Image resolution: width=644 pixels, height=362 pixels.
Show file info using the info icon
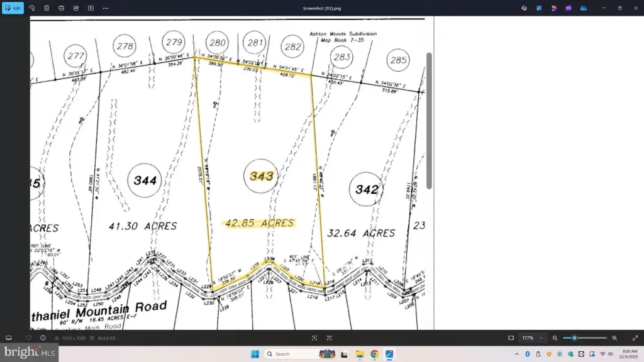pos(43,338)
